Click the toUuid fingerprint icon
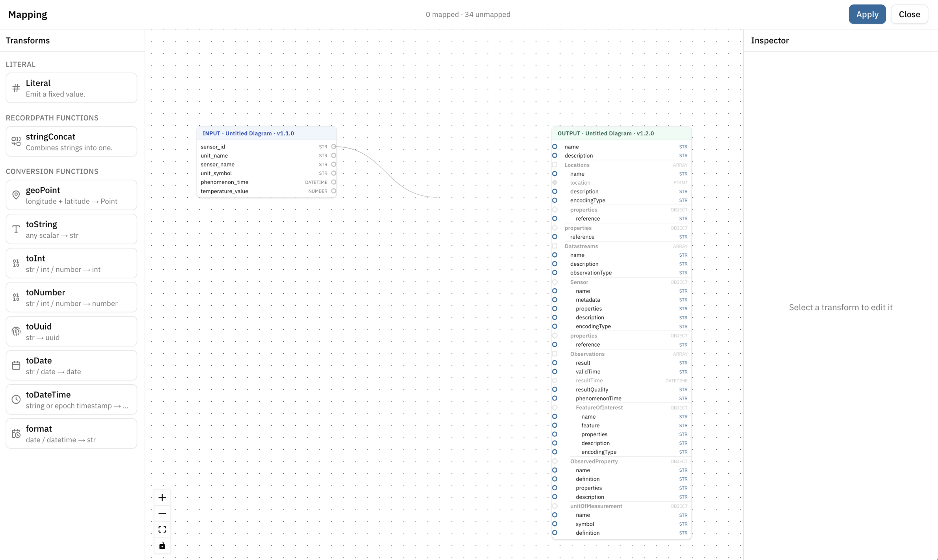 coord(16,331)
